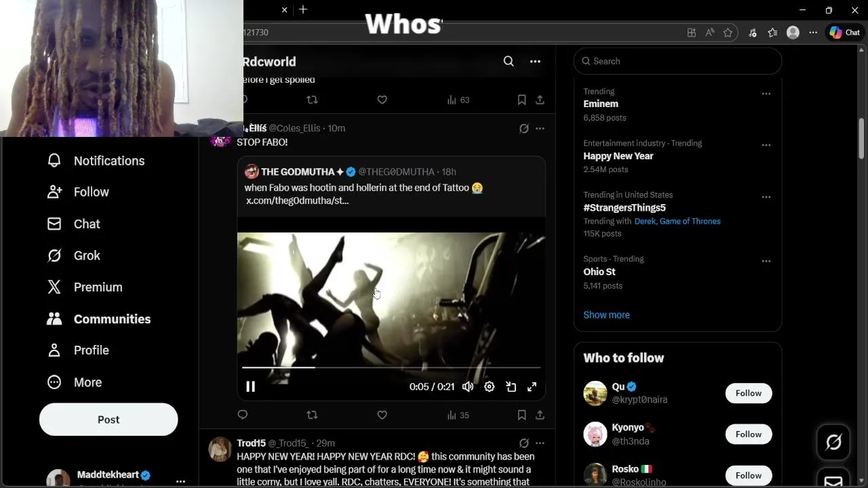Enter video fullscreen mode
868x488 pixels.
(x=532, y=386)
